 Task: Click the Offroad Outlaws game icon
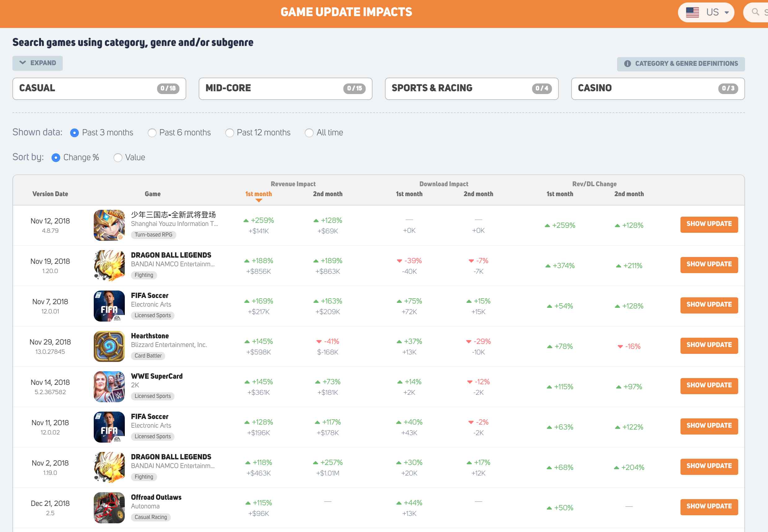[x=109, y=508]
